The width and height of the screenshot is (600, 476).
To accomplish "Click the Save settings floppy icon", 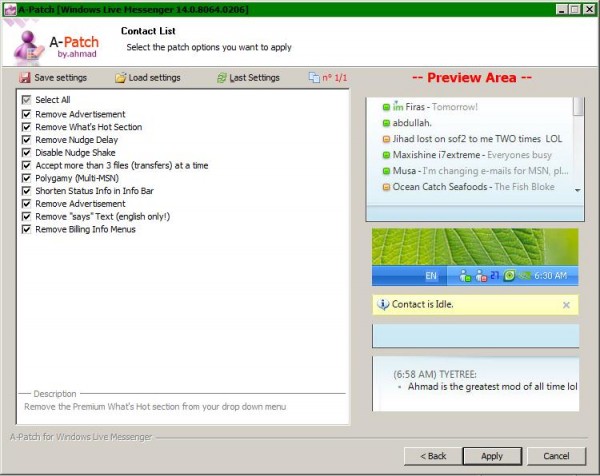I will point(25,78).
